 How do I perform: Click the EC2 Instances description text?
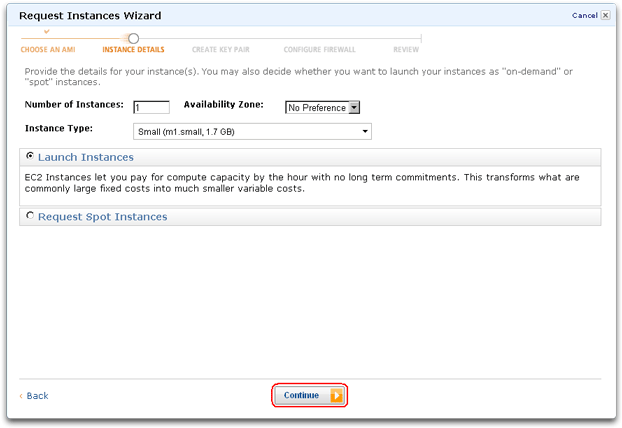click(302, 182)
